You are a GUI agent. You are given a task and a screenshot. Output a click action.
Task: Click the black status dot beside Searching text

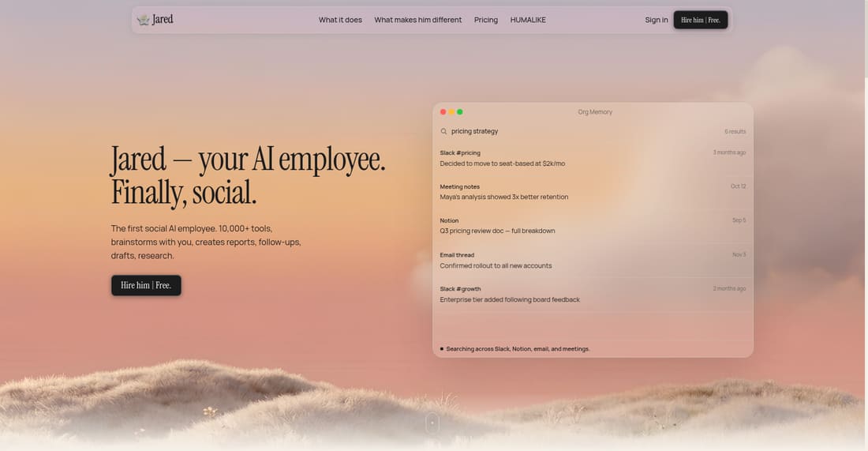(x=442, y=349)
